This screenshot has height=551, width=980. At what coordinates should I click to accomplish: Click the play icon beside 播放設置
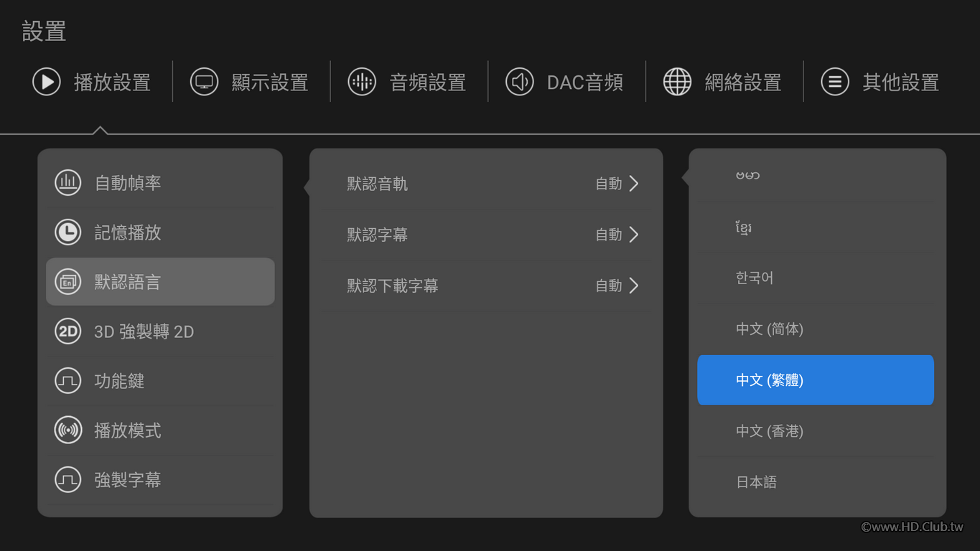coord(47,82)
